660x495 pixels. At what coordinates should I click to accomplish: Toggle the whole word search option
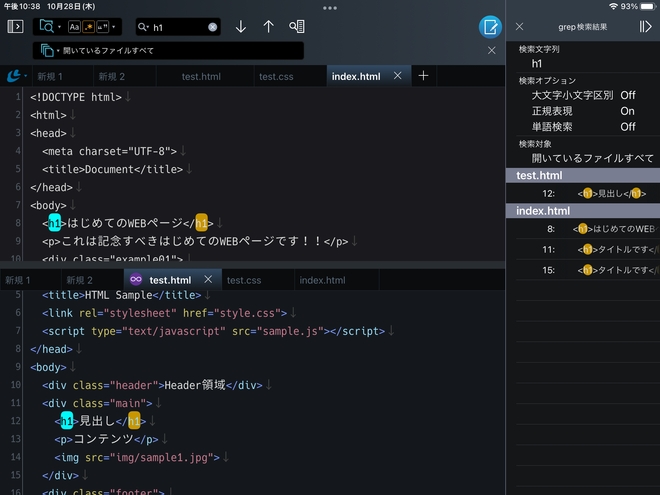[102, 27]
